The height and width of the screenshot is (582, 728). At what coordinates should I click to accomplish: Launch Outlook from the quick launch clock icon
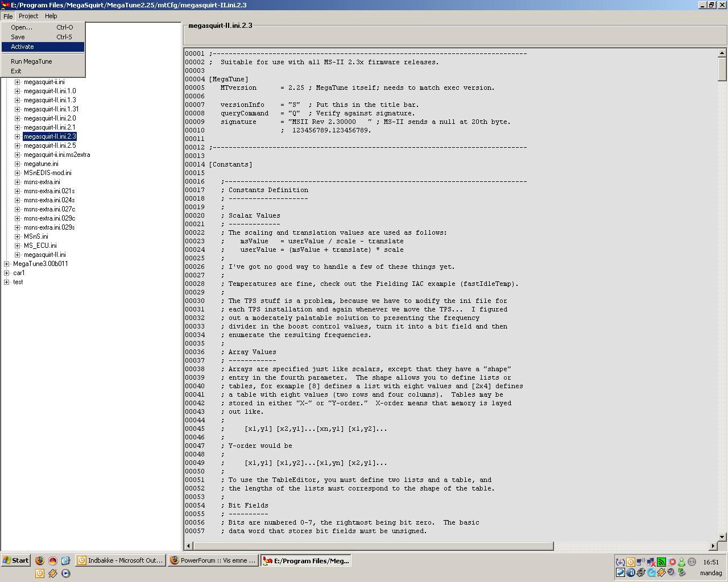click(x=40, y=573)
